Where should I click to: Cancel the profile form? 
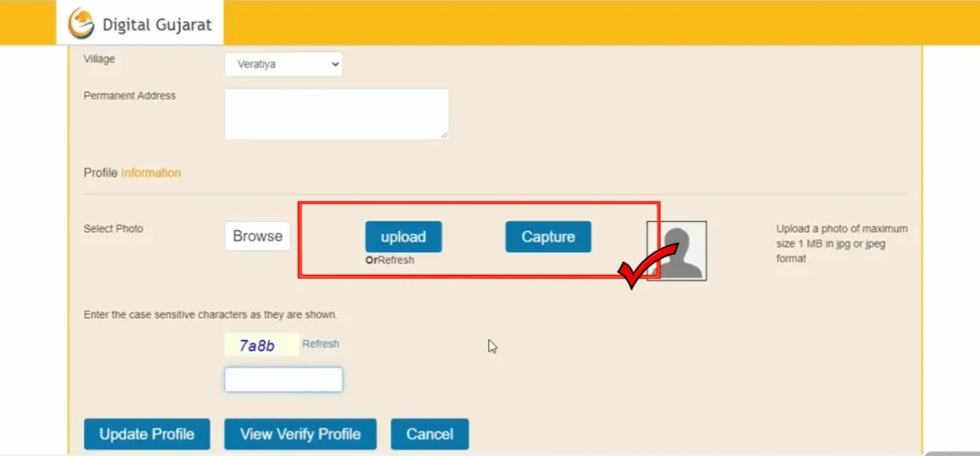pos(430,434)
